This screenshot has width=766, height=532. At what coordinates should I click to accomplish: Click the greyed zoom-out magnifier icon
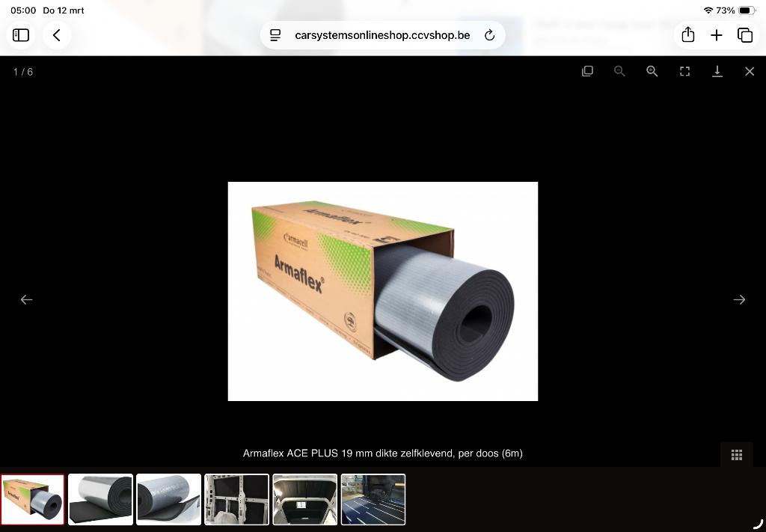619,71
